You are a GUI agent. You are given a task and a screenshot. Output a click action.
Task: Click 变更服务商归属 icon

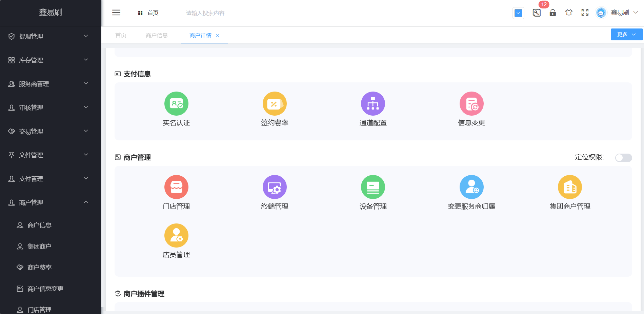tap(471, 187)
